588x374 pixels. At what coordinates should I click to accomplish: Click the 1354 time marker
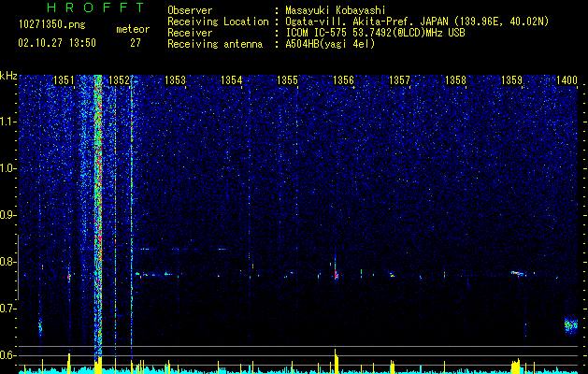point(232,80)
